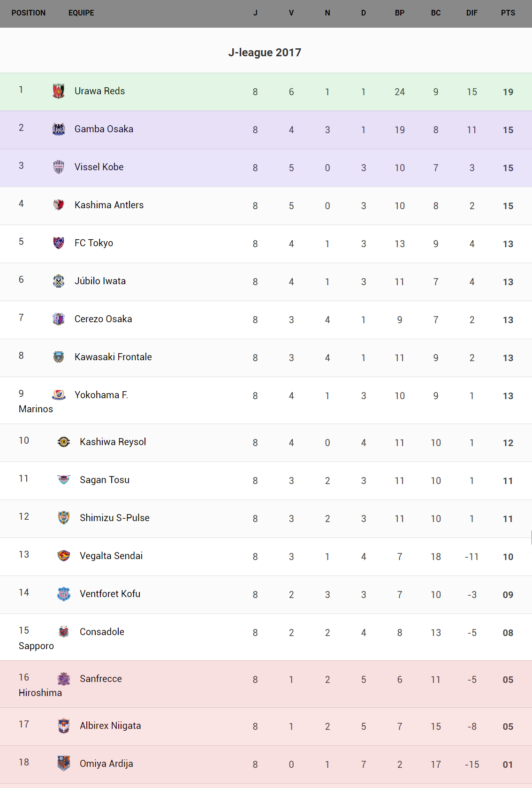
Task: Click the PTS column header
Action: (508, 13)
